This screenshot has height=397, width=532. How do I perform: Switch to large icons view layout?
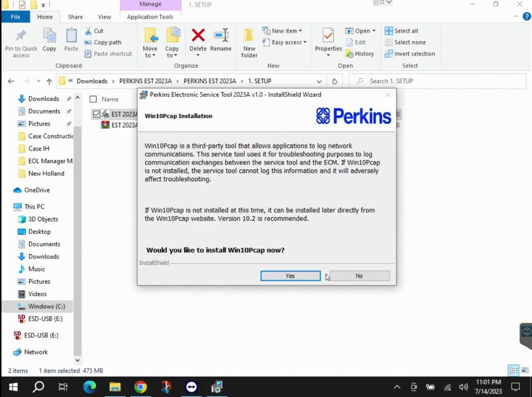click(x=525, y=370)
